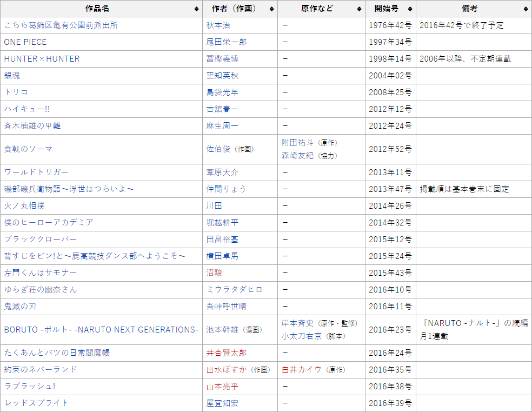
Task: Open author 古舘春一 link
Action: (x=222, y=109)
